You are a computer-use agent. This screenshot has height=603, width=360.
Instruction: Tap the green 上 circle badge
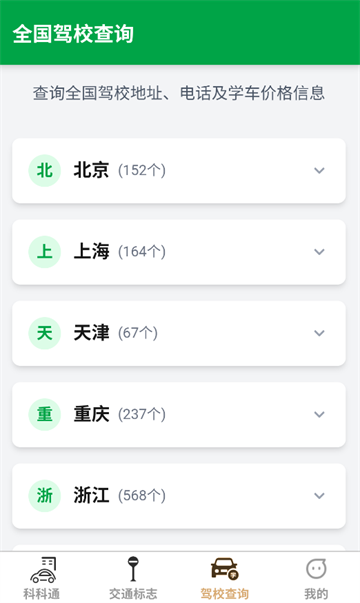point(45,252)
